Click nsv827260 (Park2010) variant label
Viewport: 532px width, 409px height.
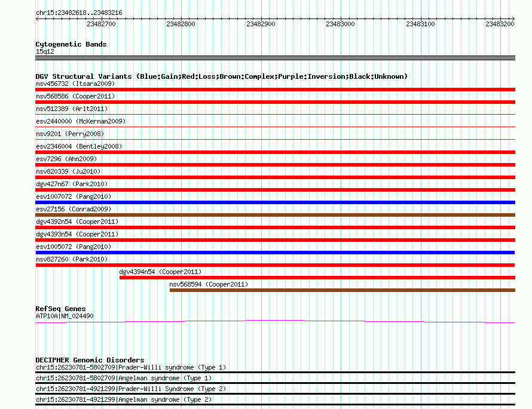point(72,259)
